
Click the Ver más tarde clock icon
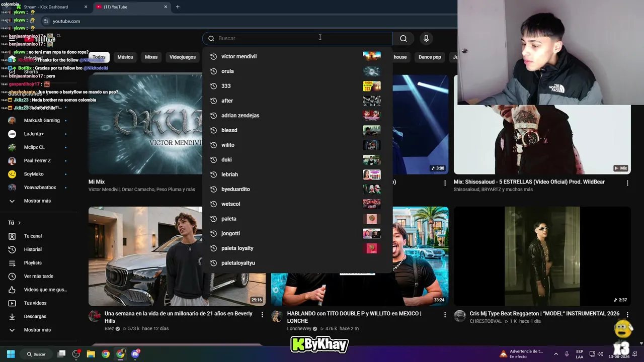tap(12, 277)
